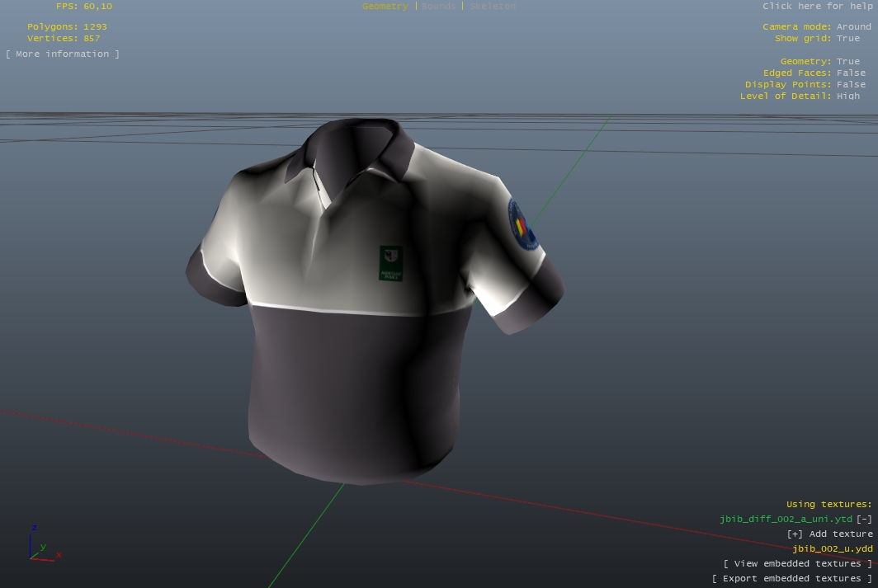Click the green chest badge on the shirt

pyautogui.click(x=390, y=263)
